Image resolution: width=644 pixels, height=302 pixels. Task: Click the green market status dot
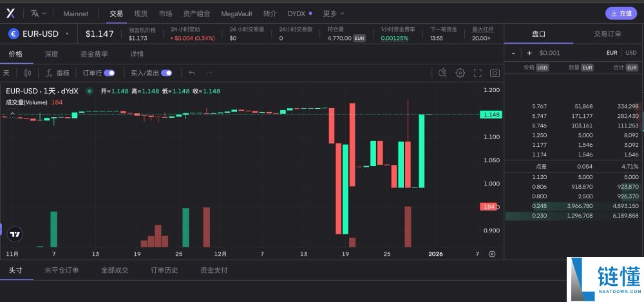(x=89, y=91)
